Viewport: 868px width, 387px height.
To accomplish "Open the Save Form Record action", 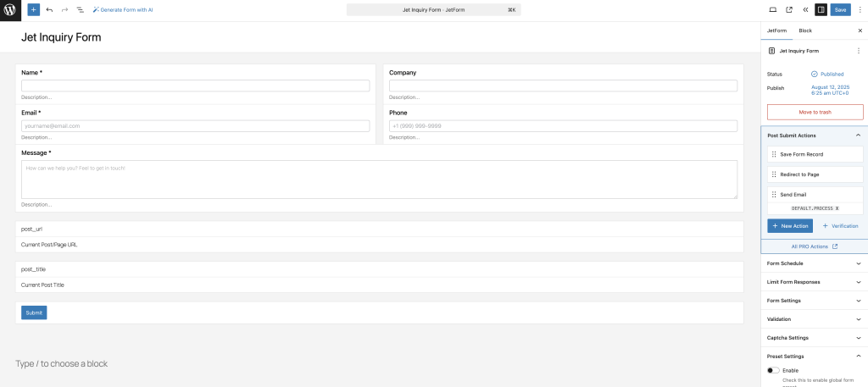I will tap(815, 154).
